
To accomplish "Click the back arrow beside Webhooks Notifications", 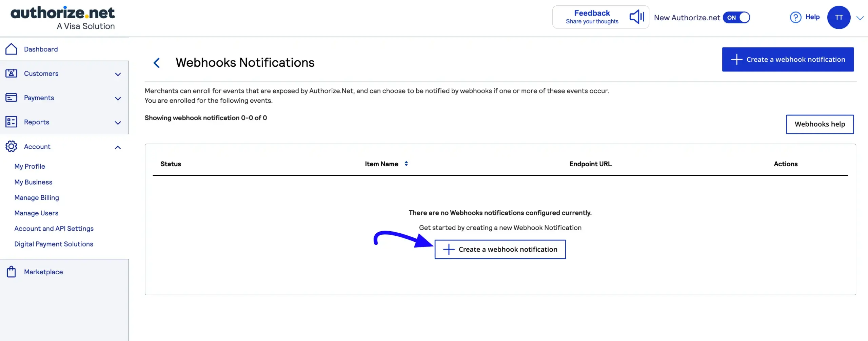I will pyautogui.click(x=157, y=63).
